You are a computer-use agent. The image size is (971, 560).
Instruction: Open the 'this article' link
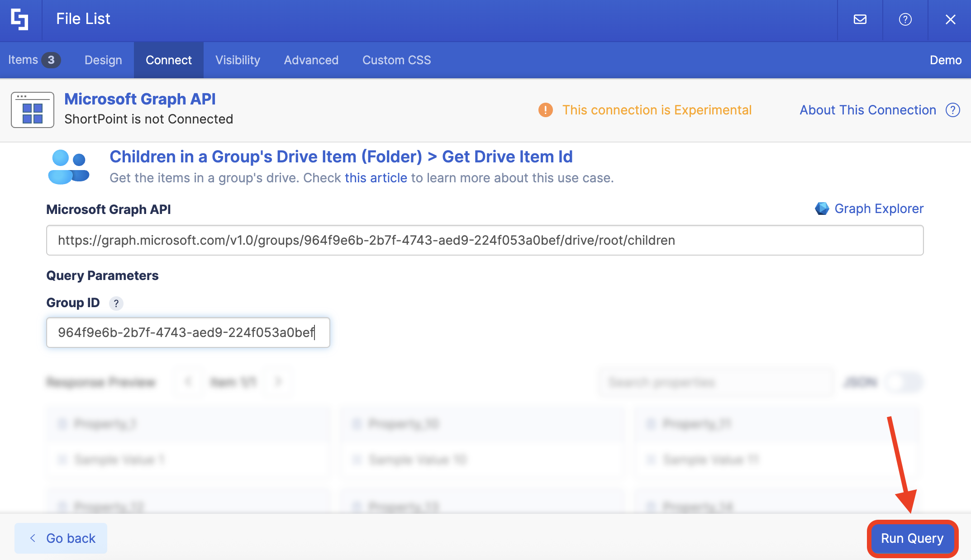coord(376,178)
